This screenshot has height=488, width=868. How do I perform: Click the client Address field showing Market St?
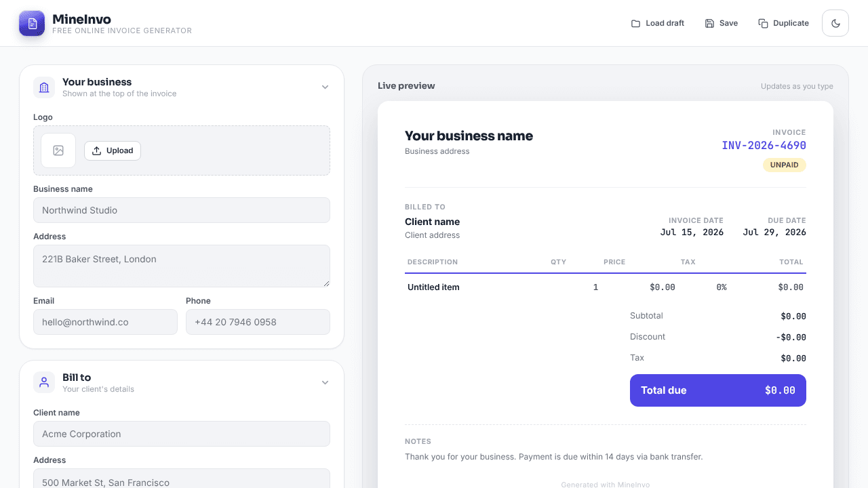tap(182, 479)
